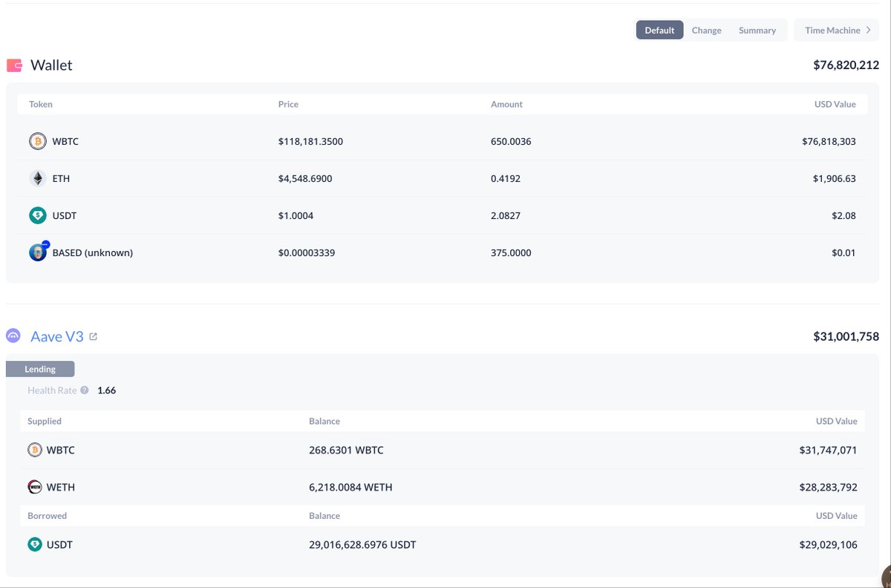Image resolution: width=891 pixels, height=588 pixels.
Task: Click the USDT icon in Borrowed list
Action: pyautogui.click(x=35, y=545)
